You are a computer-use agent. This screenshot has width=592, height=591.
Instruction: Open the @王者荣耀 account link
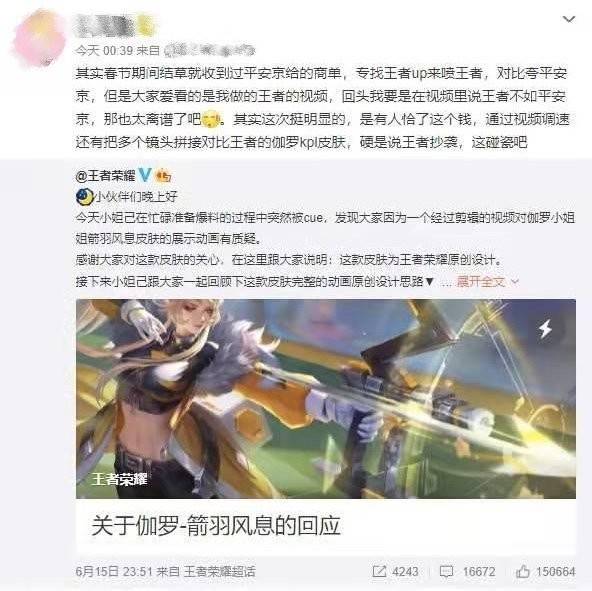tap(105, 176)
